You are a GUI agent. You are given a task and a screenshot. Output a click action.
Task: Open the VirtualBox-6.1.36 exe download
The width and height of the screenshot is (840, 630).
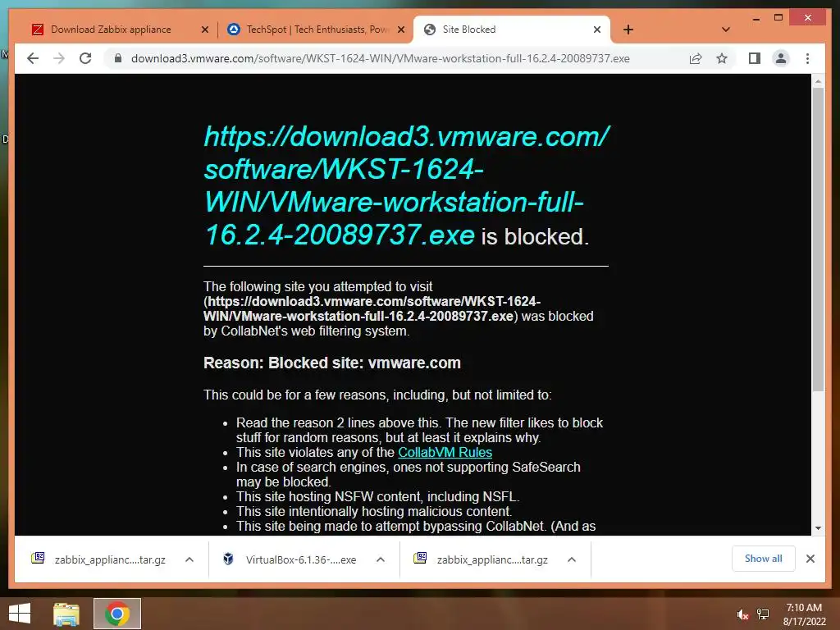coord(301,559)
